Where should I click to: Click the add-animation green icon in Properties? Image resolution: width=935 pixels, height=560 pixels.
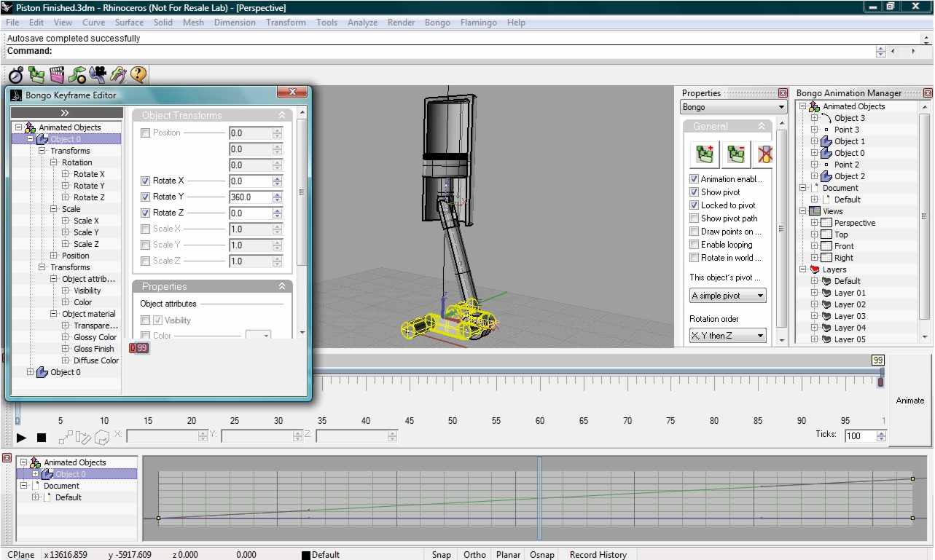[705, 154]
